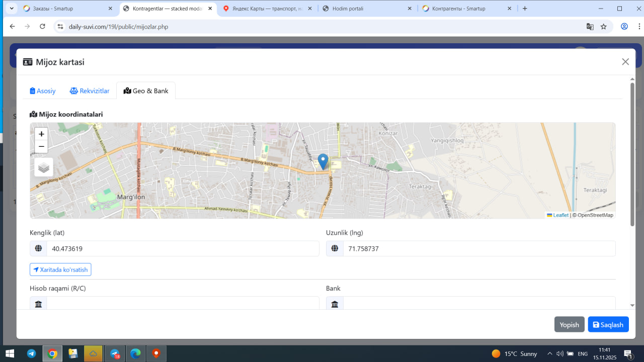Open Telegram from the taskbar
This screenshot has width=644, height=362.
click(31, 353)
